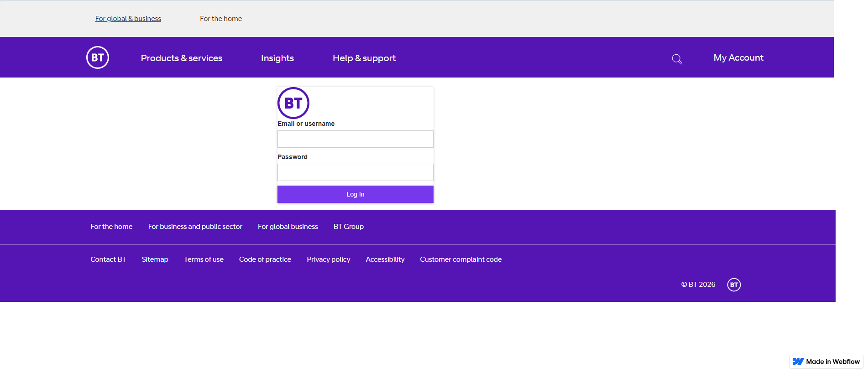Open the Insights menu
This screenshot has width=868, height=373.
[x=277, y=58]
